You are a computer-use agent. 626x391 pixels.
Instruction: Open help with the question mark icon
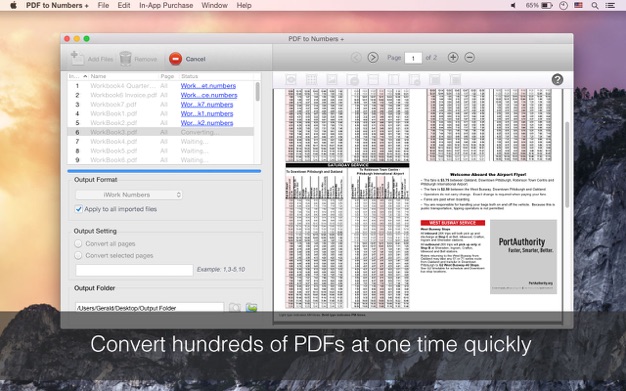point(557,79)
